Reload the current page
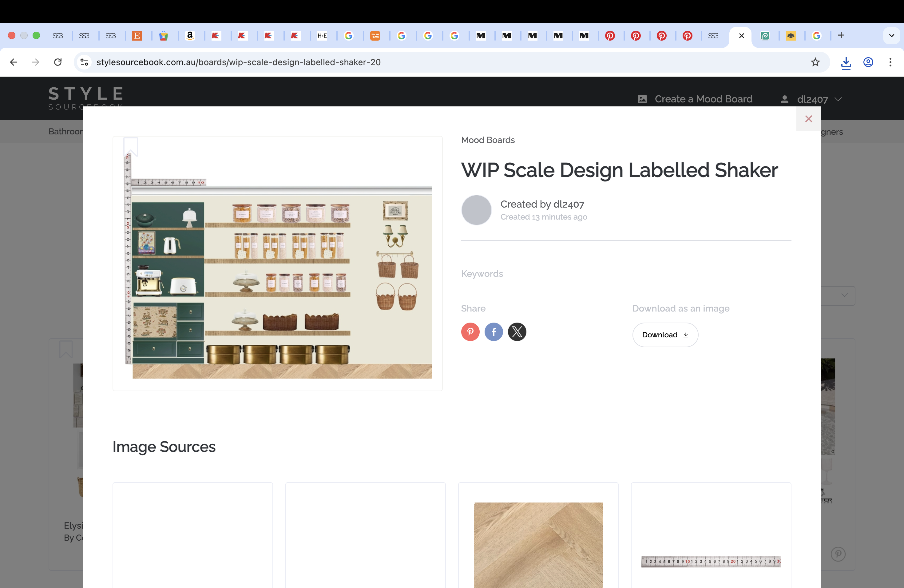 tap(58, 62)
